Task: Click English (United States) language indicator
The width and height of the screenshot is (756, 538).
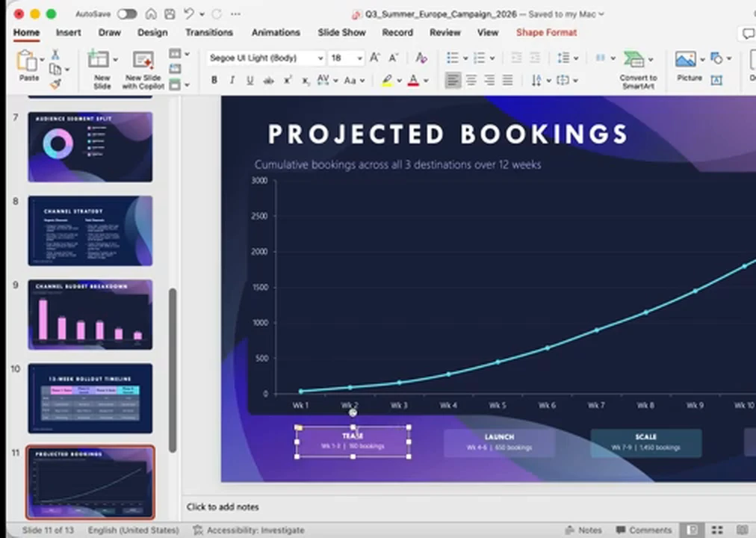Action: click(134, 530)
